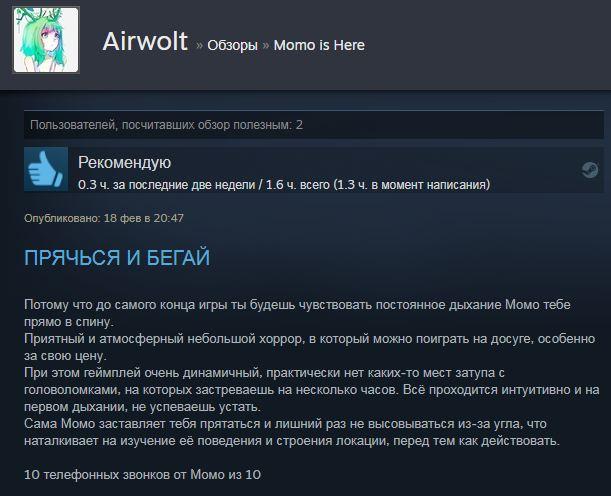611x496 pixels.
Task: Click the Сама Момо заставляет paragraph
Action: pos(291,432)
